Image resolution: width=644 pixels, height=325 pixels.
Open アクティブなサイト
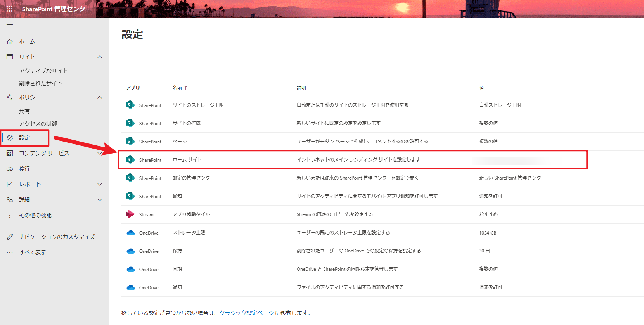pyautogui.click(x=43, y=71)
